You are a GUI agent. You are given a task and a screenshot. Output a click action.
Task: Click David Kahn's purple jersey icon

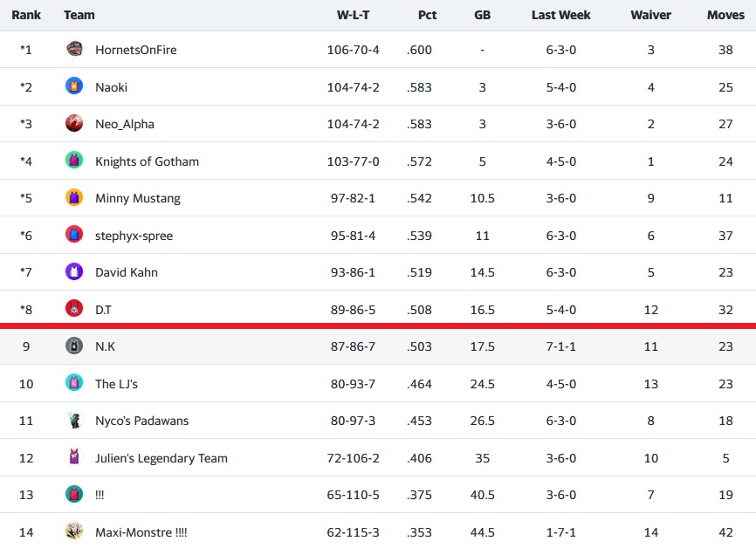click(x=74, y=271)
